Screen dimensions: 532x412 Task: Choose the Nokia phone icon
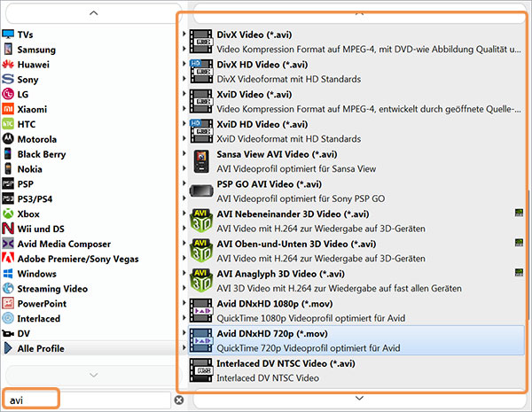pos(8,168)
